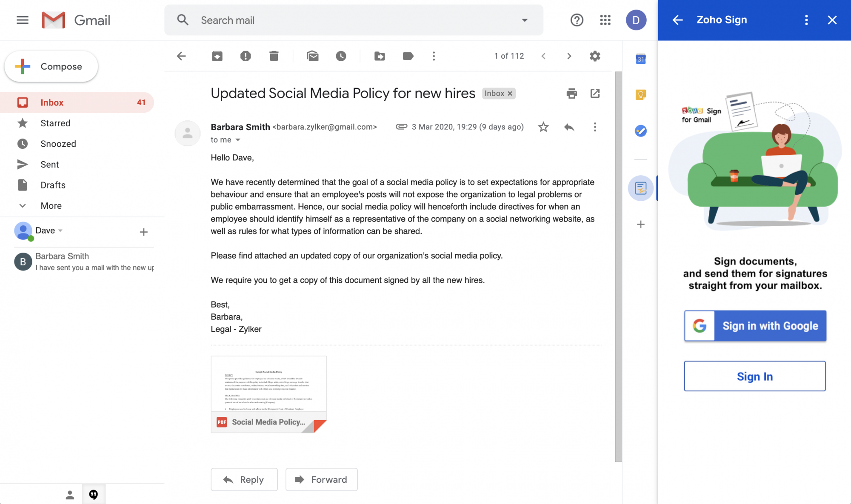Open the Google Tasks side panel icon

(x=640, y=131)
